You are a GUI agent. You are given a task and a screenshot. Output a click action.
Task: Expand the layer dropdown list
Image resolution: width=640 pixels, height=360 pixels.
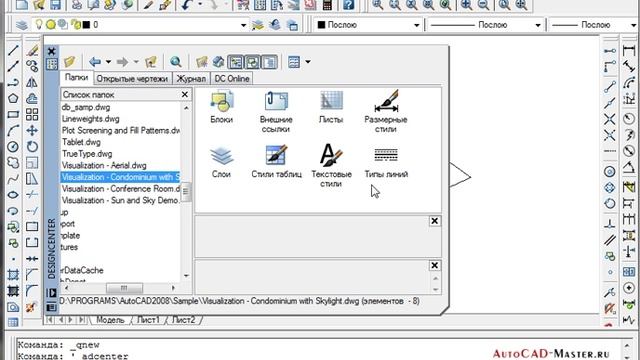[243, 25]
